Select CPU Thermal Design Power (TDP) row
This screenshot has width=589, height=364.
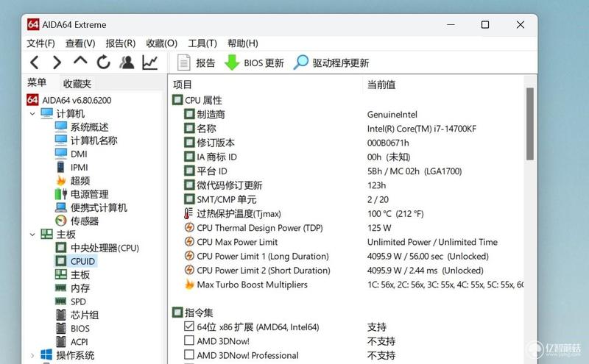347,228
